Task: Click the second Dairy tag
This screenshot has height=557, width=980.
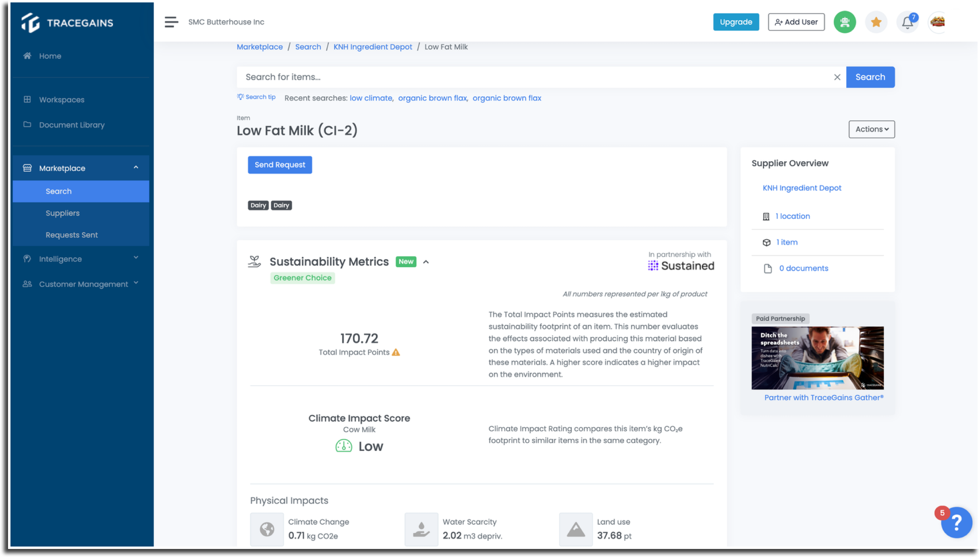Action: tap(281, 205)
